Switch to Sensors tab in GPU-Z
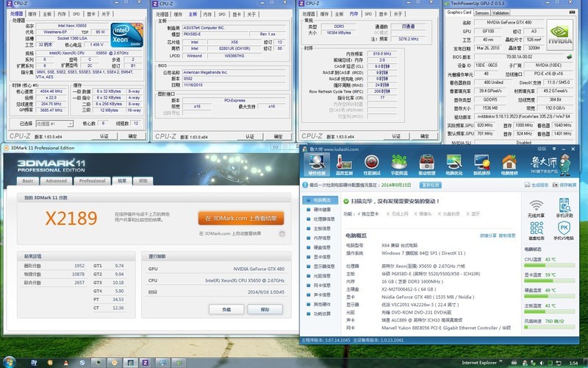The image size is (588, 368). point(481,13)
